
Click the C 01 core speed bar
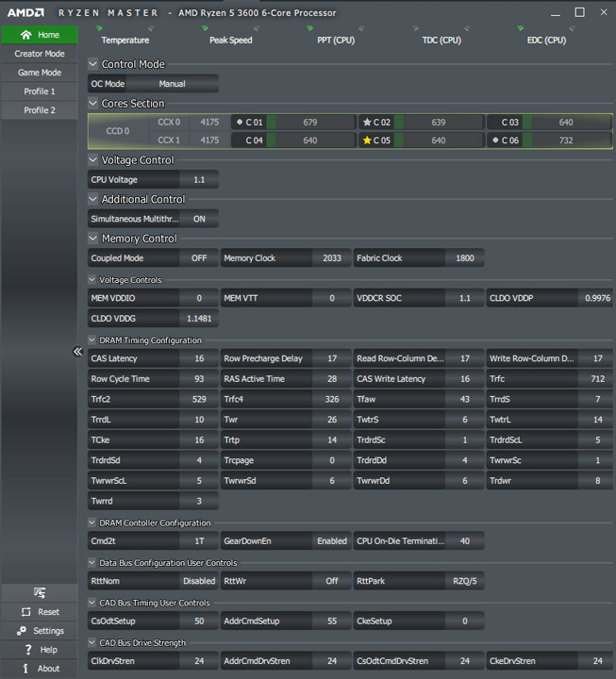click(x=310, y=122)
